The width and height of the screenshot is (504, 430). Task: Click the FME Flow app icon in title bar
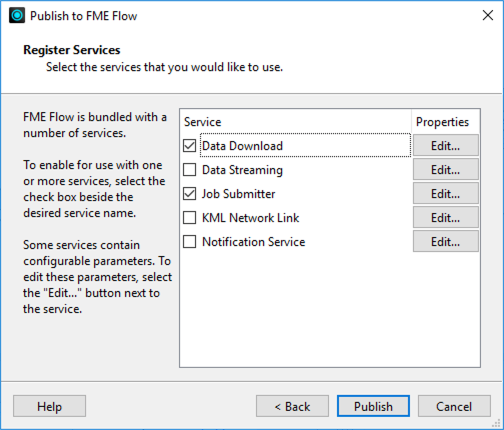coord(17,15)
